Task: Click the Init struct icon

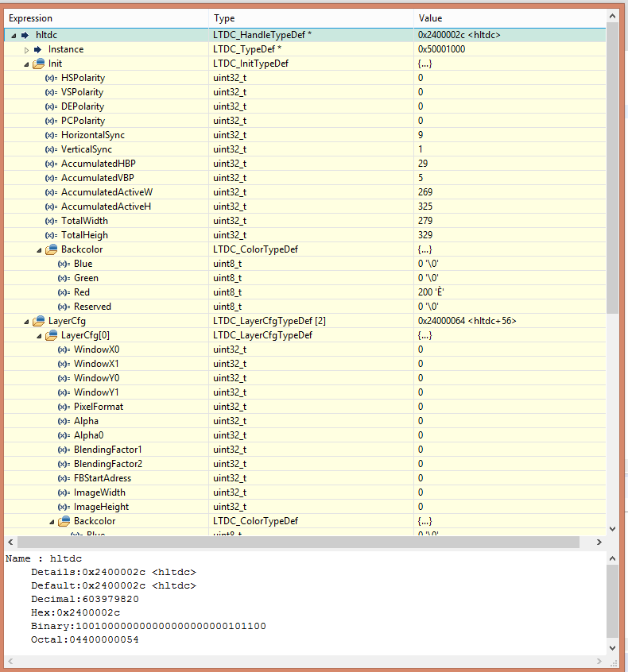Action: tap(39, 64)
